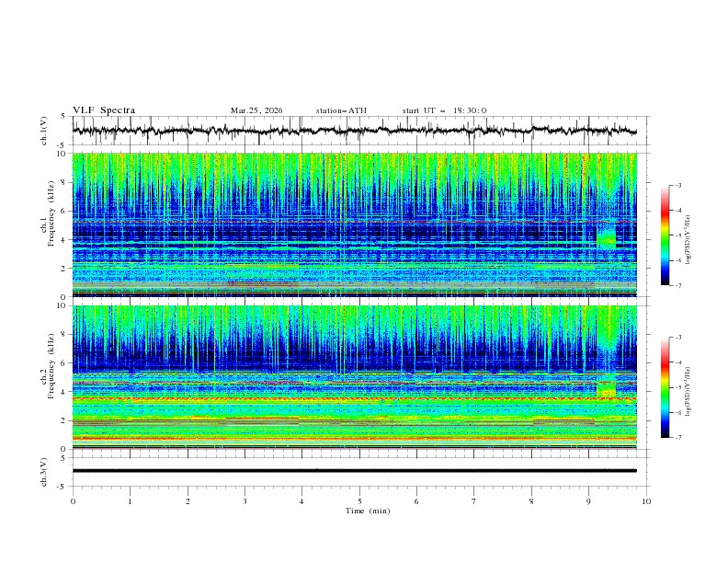The width and height of the screenshot is (728, 563).
Task: Click the "-3" tick on the upper colorbar
Action: coord(677,186)
